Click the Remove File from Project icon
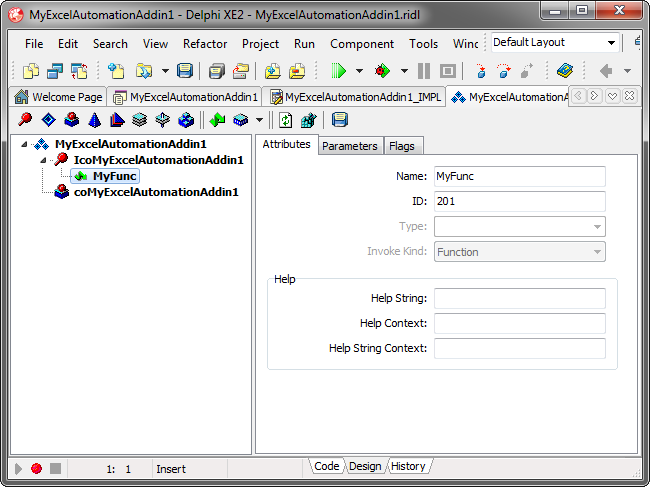 297,71
